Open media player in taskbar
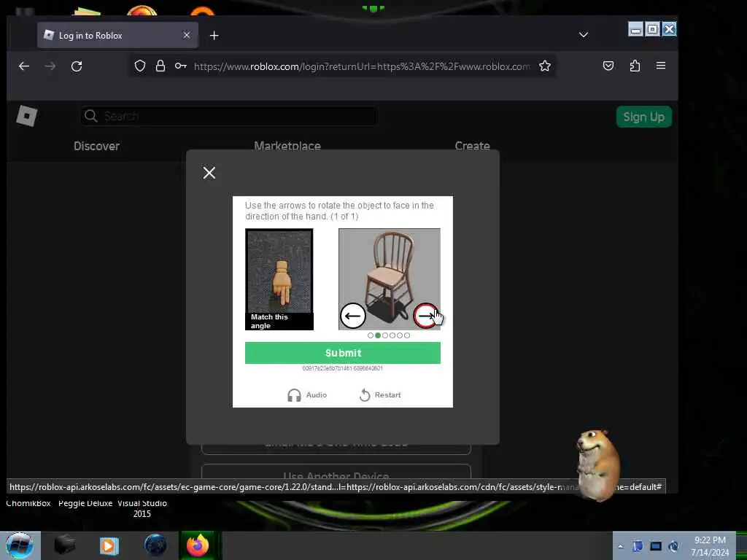Screen dimensions: 747x560 [109, 545]
